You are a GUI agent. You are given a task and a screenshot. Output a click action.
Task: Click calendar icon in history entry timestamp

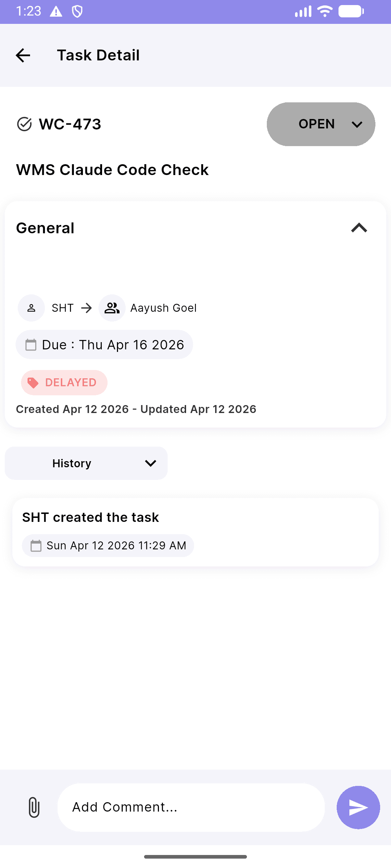pos(36,545)
